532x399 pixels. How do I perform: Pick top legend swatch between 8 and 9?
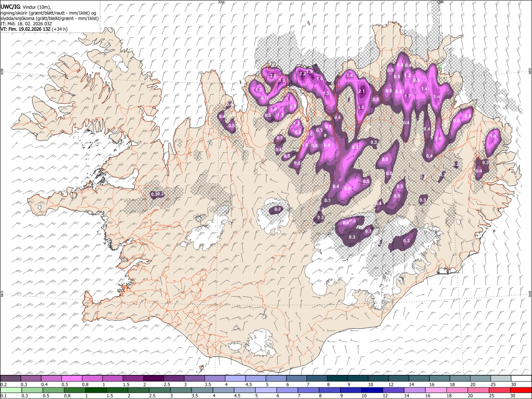point(337,379)
